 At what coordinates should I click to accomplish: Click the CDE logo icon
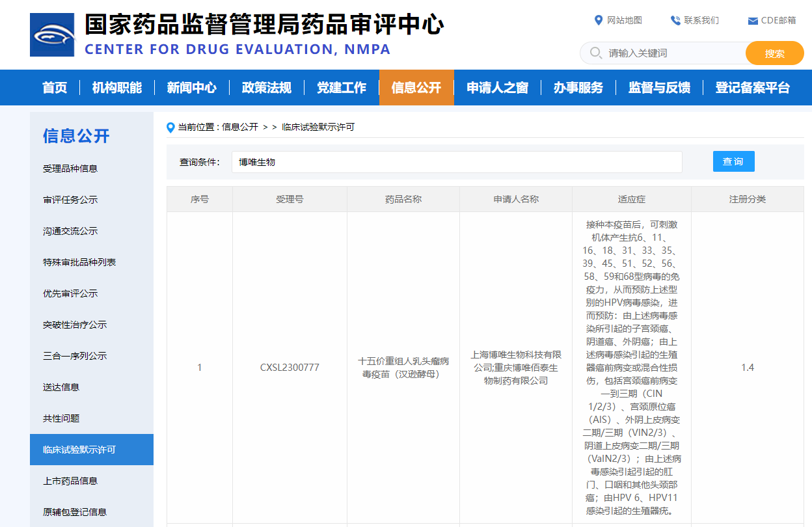click(x=52, y=34)
